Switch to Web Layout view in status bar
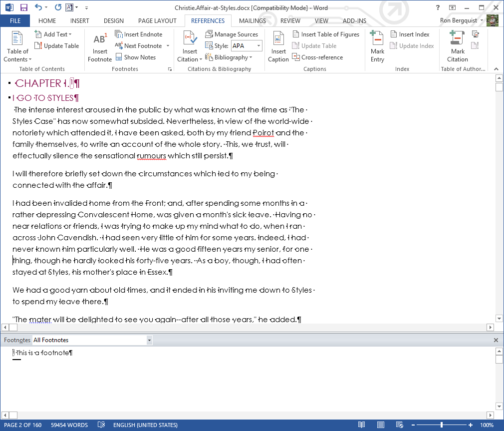Viewport: 504px width, 431px height. pos(399,425)
